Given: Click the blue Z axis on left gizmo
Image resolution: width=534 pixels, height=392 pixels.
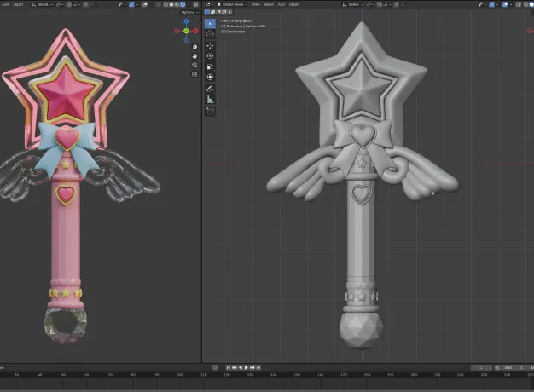Looking at the screenshot, I should 186,22.
